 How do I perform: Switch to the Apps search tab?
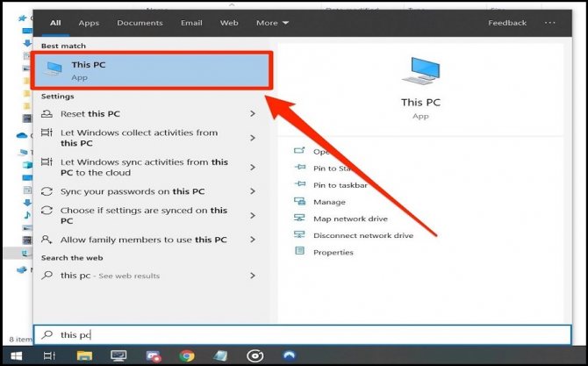coord(89,23)
